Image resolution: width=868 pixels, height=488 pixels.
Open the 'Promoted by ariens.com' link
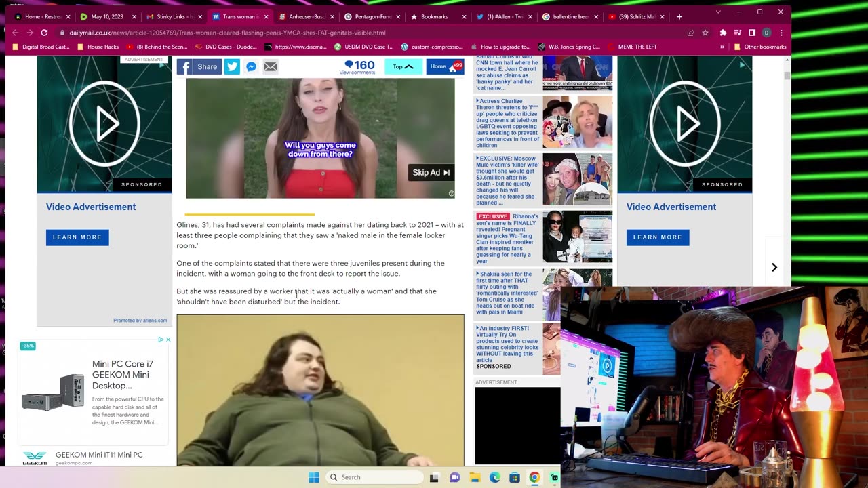[x=140, y=321]
